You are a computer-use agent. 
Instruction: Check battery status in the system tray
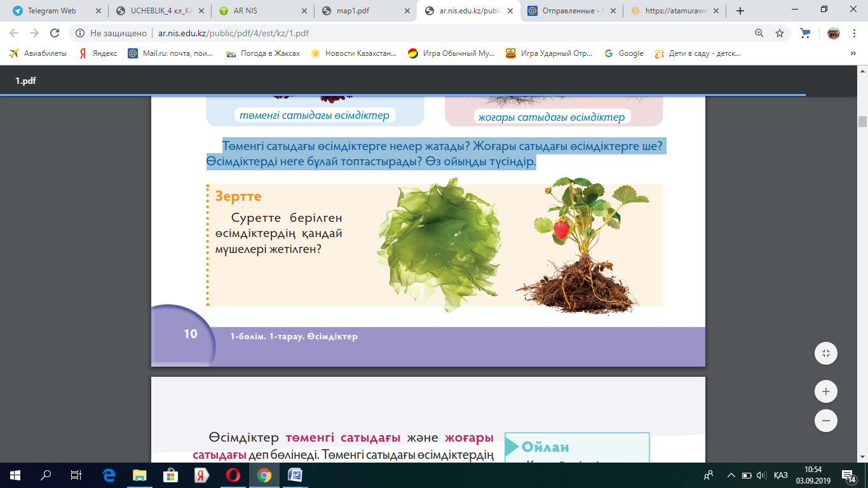[x=746, y=475]
